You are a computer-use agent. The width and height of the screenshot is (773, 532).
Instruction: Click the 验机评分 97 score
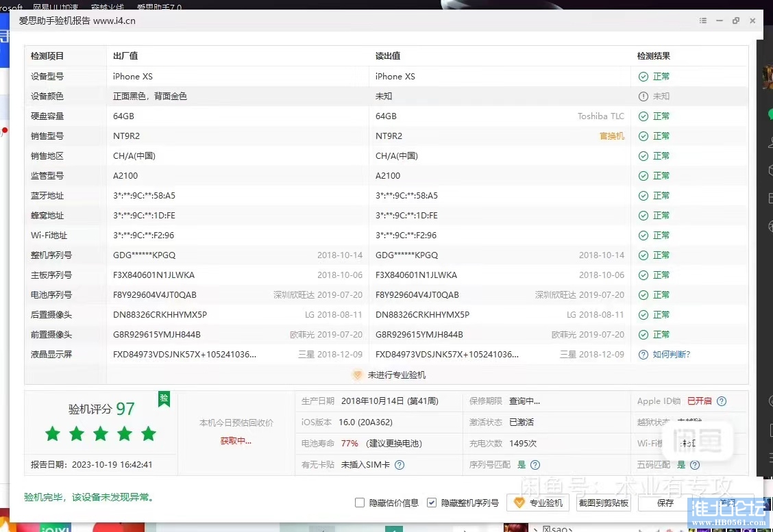tap(101, 409)
